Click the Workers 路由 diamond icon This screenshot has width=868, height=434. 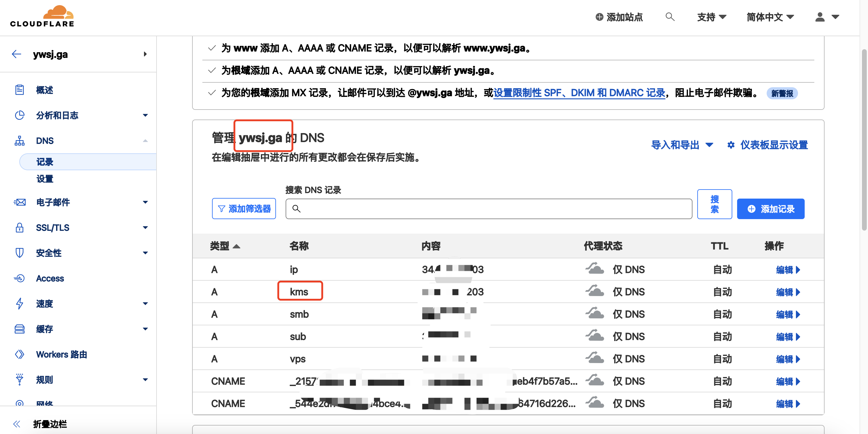pyautogui.click(x=20, y=354)
